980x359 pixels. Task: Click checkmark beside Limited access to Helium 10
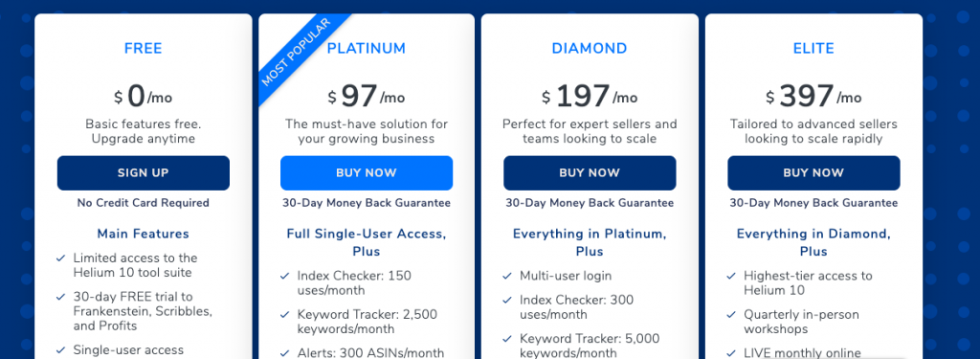click(60, 258)
